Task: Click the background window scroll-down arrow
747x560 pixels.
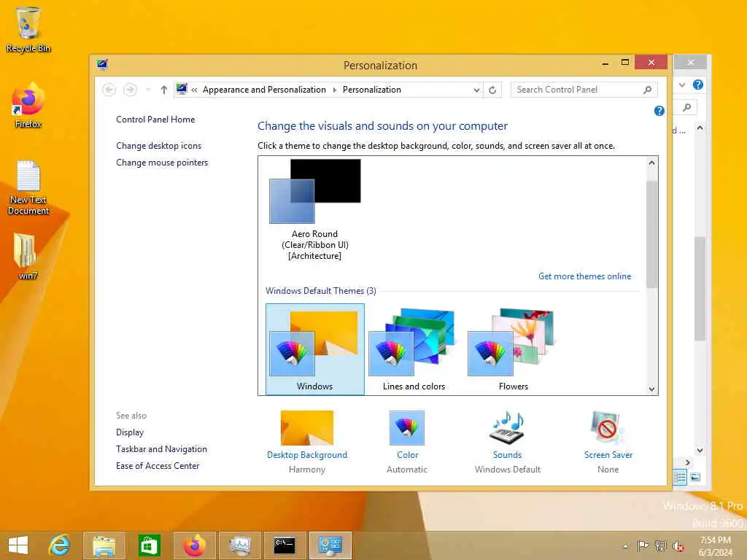Action: click(700, 451)
